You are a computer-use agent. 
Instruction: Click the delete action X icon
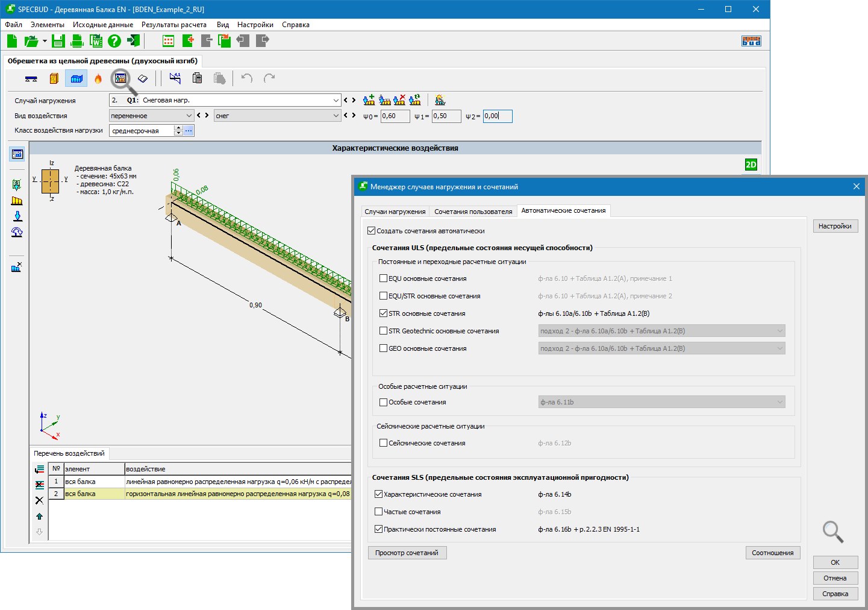pyautogui.click(x=40, y=500)
